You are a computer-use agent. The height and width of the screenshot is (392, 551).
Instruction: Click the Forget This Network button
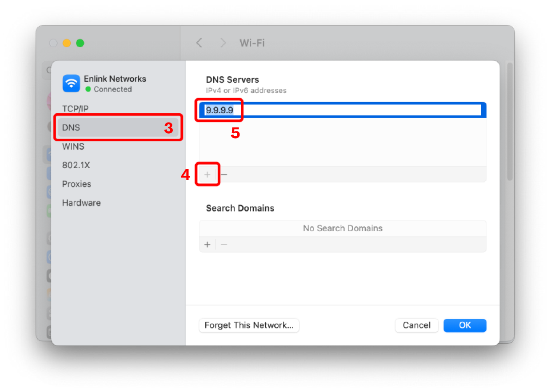pos(249,325)
